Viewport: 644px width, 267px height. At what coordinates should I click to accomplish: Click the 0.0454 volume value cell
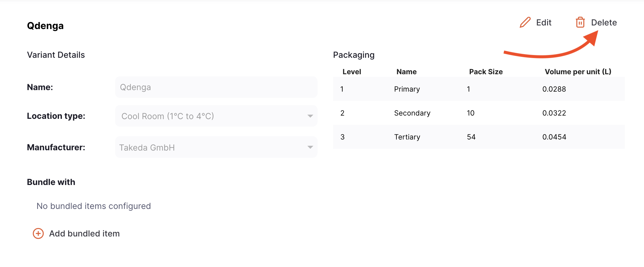pyautogui.click(x=554, y=137)
